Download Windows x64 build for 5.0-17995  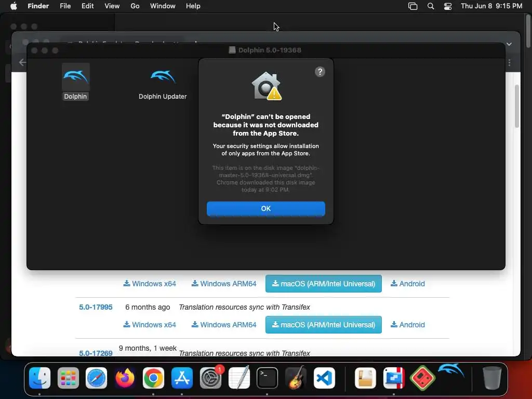(150, 325)
